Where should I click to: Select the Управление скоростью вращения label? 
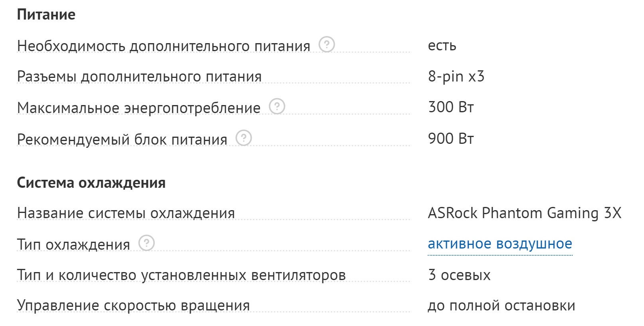coord(133,305)
